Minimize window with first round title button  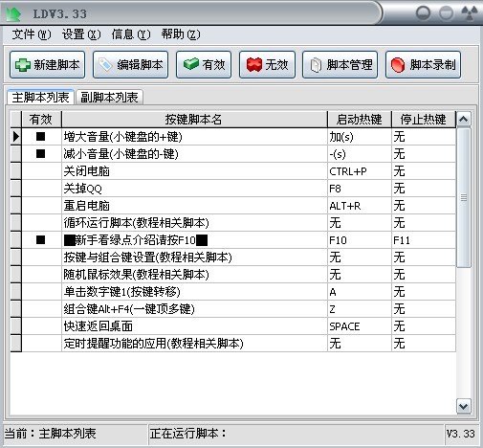[x=424, y=13]
